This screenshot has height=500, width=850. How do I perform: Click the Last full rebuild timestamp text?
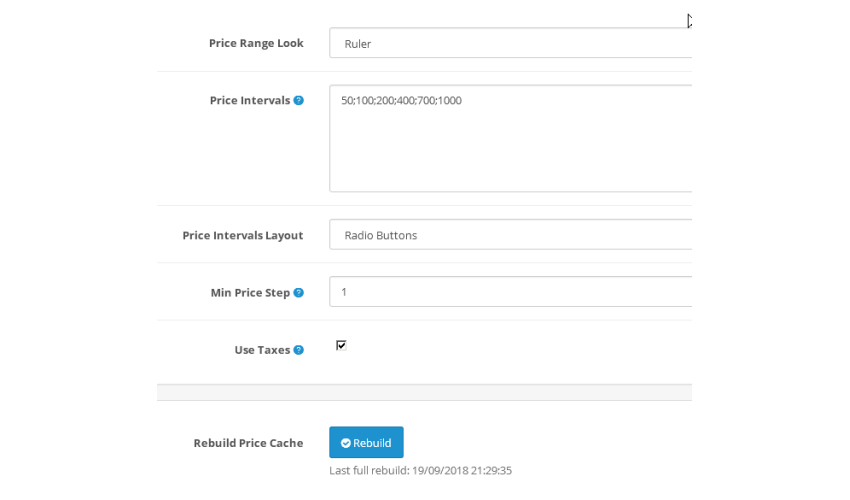(x=420, y=470)
